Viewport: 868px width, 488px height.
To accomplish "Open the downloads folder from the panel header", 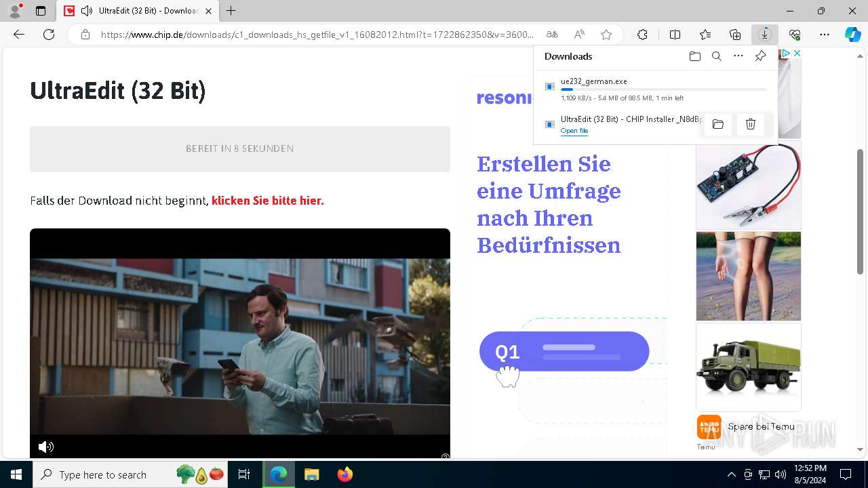I will 695,56.
